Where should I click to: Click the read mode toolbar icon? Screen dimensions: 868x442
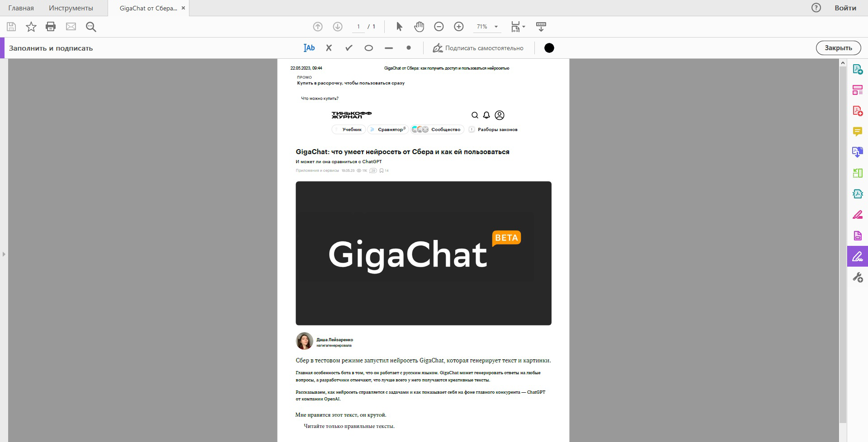(x=541, y=27)
